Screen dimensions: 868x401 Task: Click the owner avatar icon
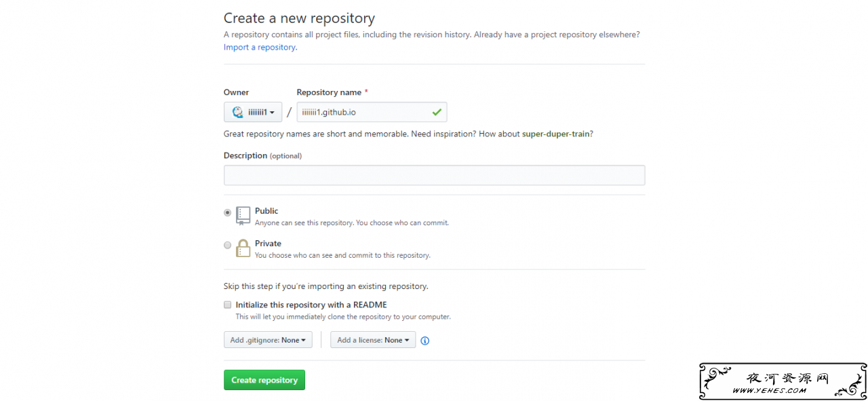click(x=238, y=112)
